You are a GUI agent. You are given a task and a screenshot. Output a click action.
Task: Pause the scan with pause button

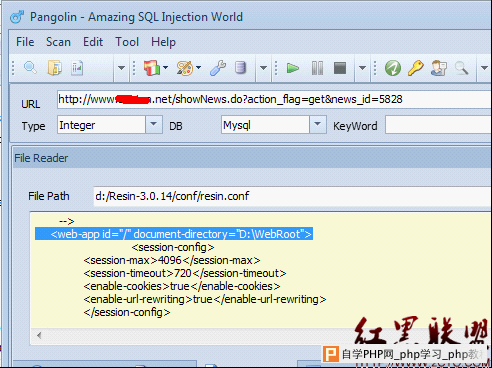click(317, 68)
